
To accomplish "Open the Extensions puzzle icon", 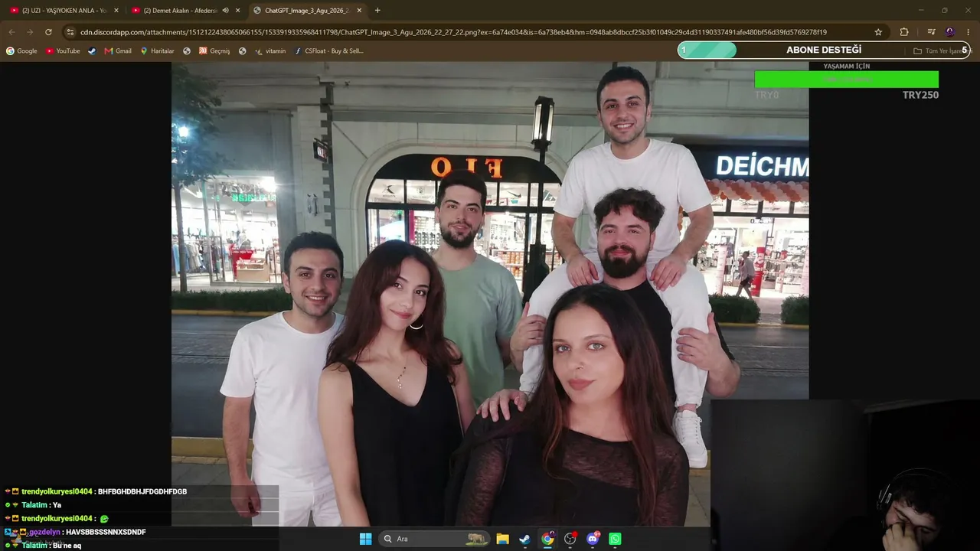I will tap(904, 32).
